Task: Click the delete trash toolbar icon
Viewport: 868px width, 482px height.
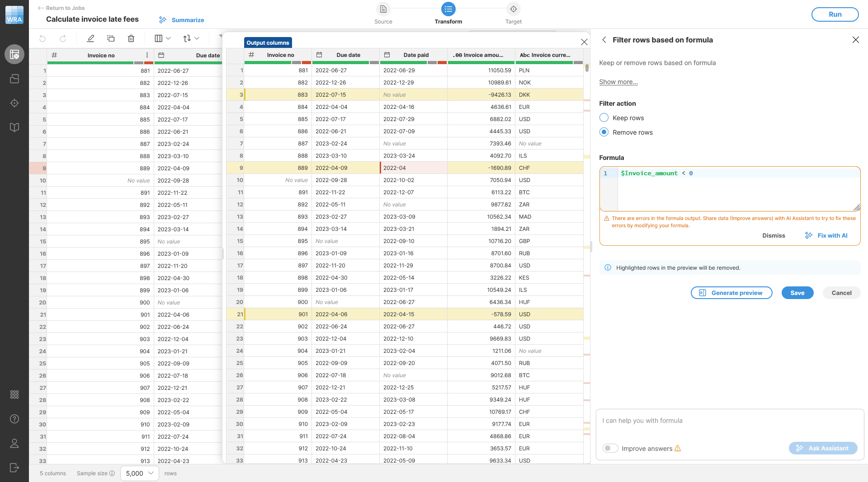Action: click(x=131, y=38)
